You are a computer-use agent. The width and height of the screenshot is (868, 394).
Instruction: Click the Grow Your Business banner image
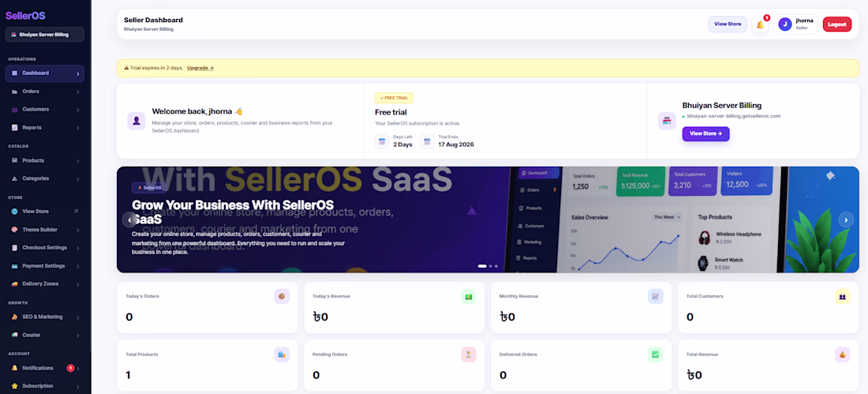click(x=488, y=220)
